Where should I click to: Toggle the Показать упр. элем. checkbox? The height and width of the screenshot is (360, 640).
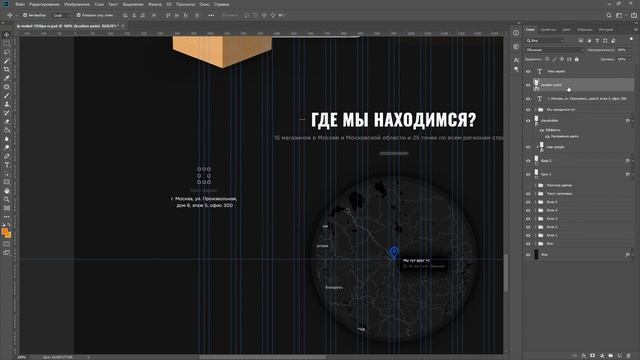[x=78, y=15]
